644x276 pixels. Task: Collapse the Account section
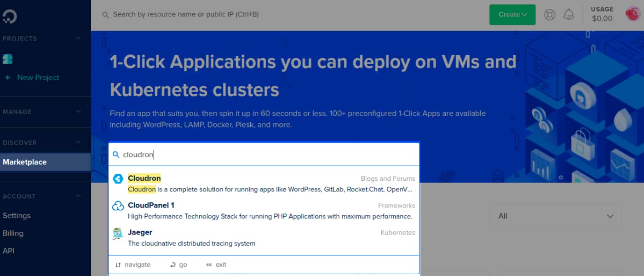coord(78,196)
